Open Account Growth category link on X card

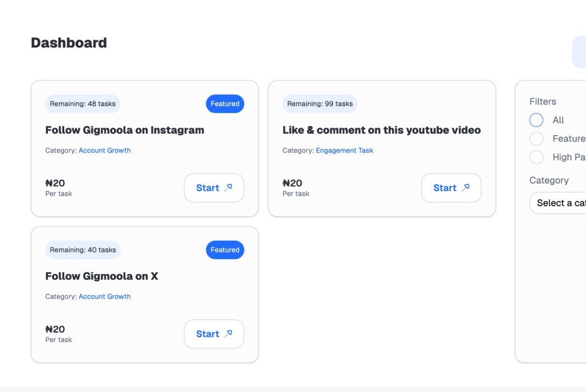pos(105,296)
